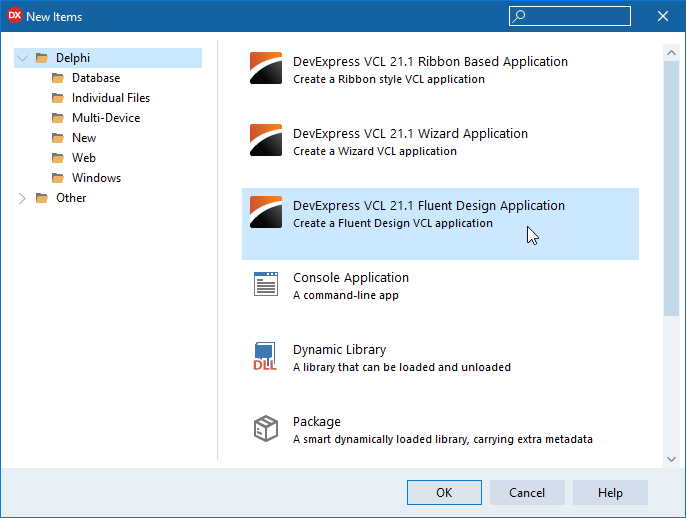
Task: Select the 'Dynamic Library' title text
Action: 339,350
